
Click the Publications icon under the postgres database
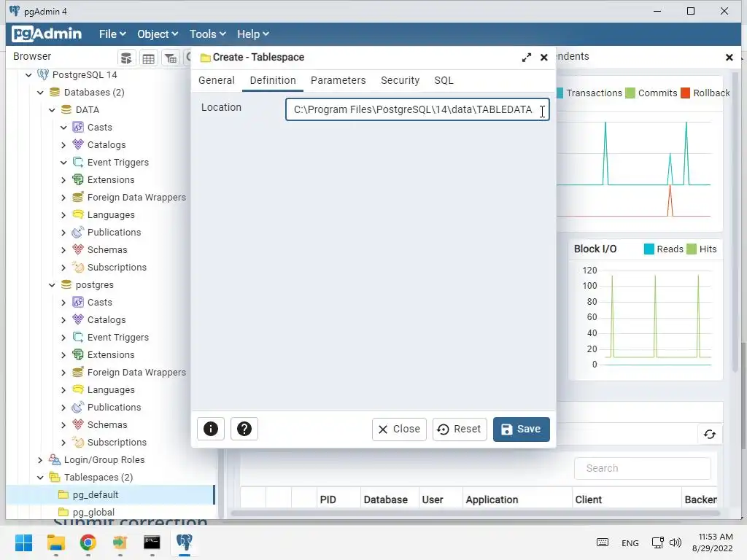point(77,407)
